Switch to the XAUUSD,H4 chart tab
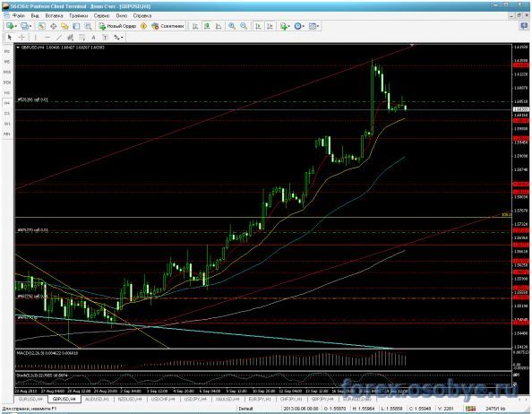Screen dimensions: 532x414 click(x=227, y=400)
